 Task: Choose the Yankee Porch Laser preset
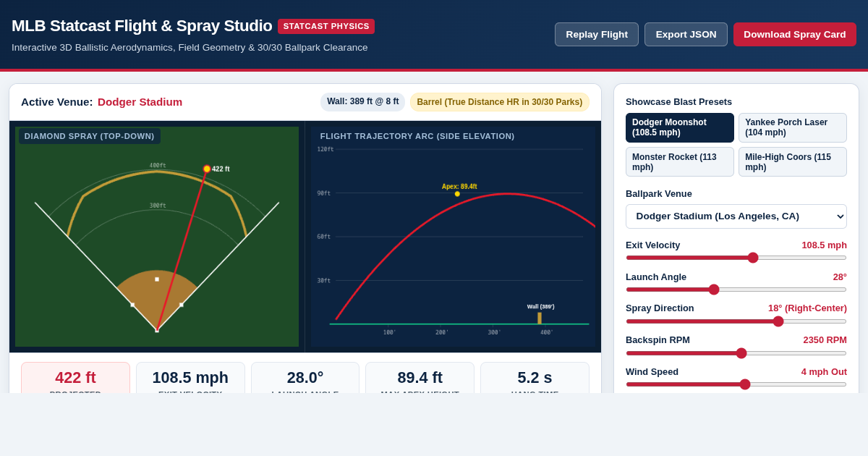pos(793,127)
